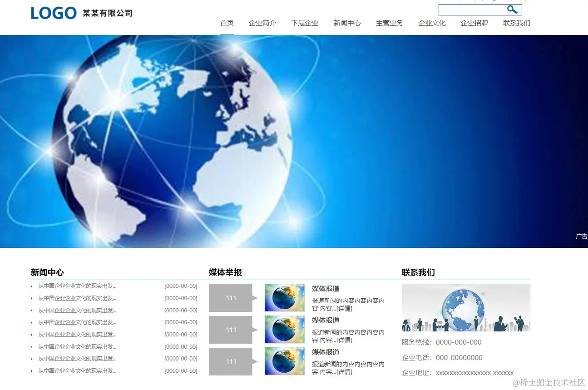
Task: Click the search input field
Action: [x=472, y=9]
